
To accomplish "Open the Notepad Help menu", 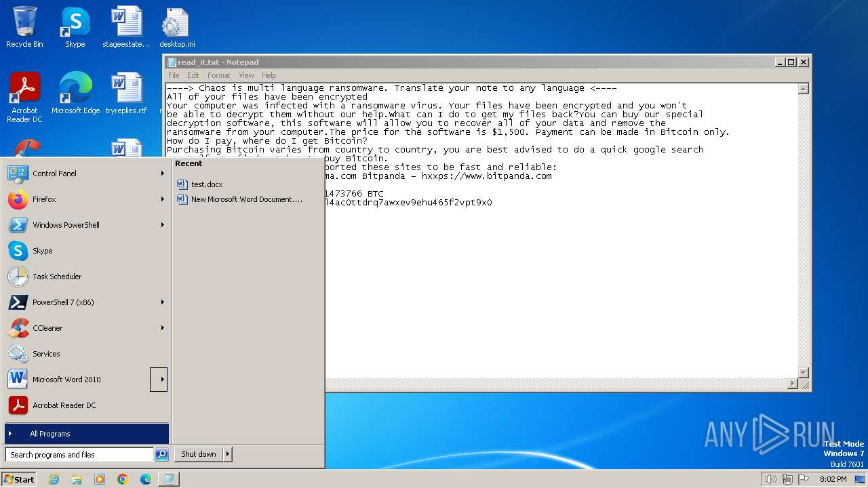I will pyautogui.click(x=269, y=75).
